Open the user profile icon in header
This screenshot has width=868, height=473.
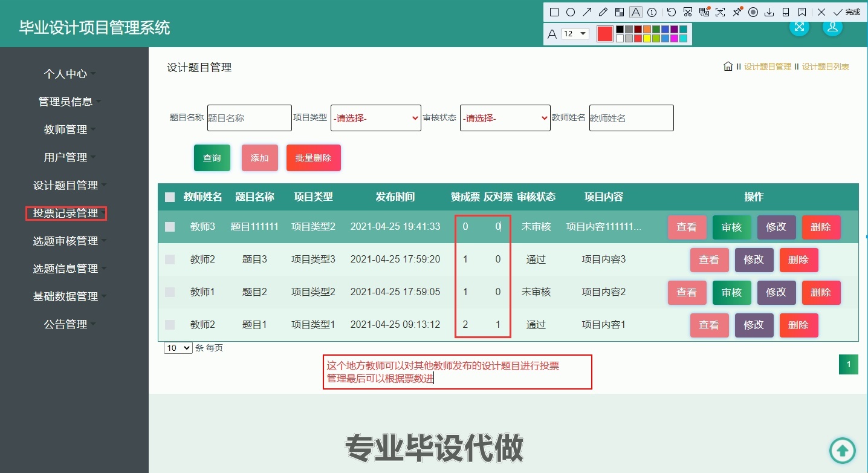832,27
